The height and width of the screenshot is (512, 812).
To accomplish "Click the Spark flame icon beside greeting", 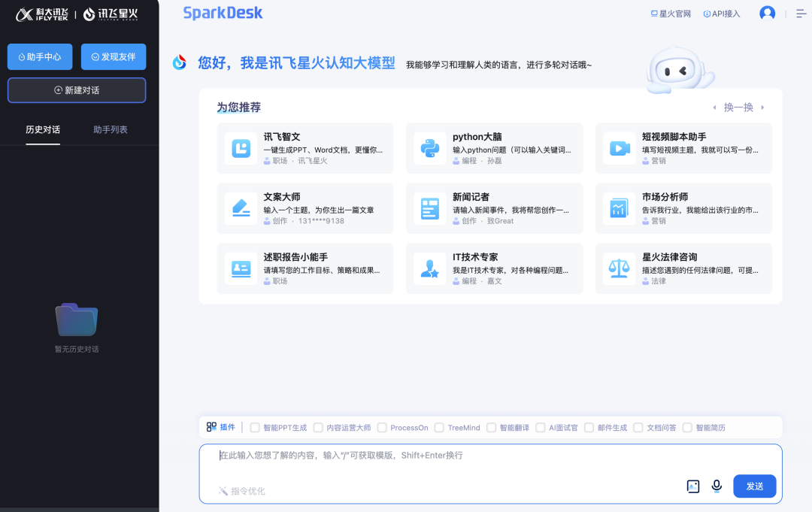I will click(180, 62).
